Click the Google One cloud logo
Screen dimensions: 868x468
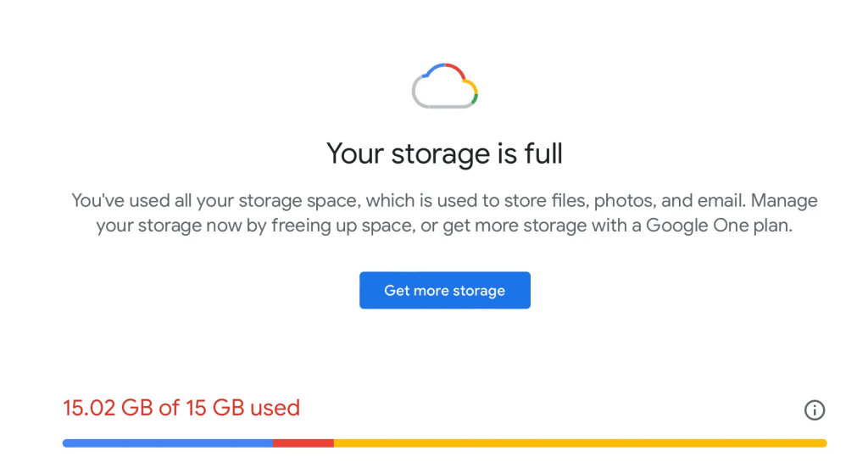tap(445, 86)
